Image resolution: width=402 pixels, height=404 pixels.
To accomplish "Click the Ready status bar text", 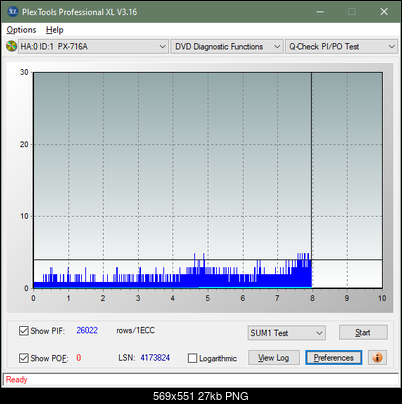I will click(16, 380).
